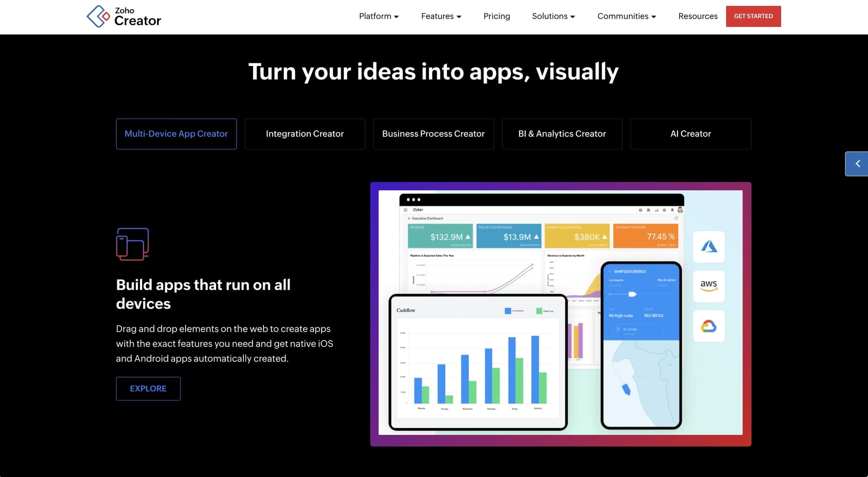Click the Zoho Creator logo icon
Viewport: 868px width, 477px height.
coord(96,16)
